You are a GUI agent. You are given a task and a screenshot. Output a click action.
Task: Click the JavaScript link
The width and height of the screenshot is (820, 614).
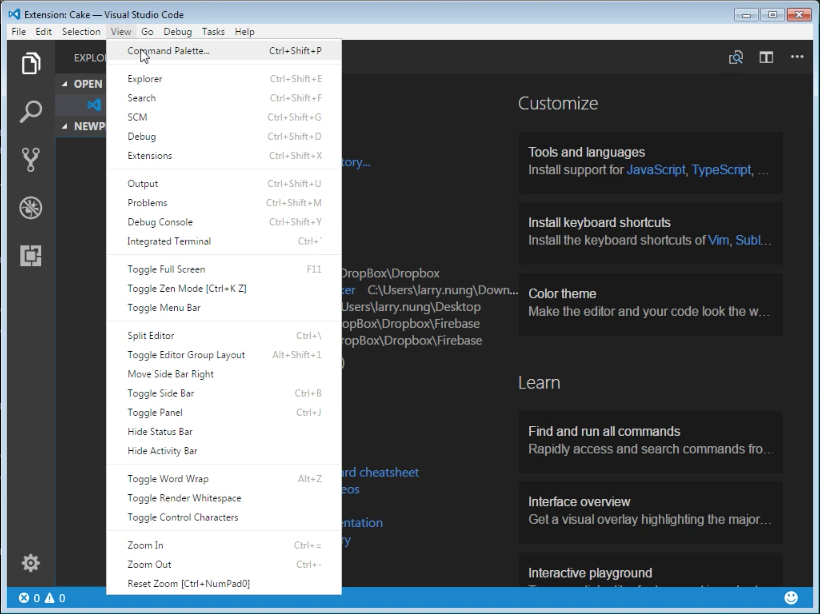coord(656,169)
